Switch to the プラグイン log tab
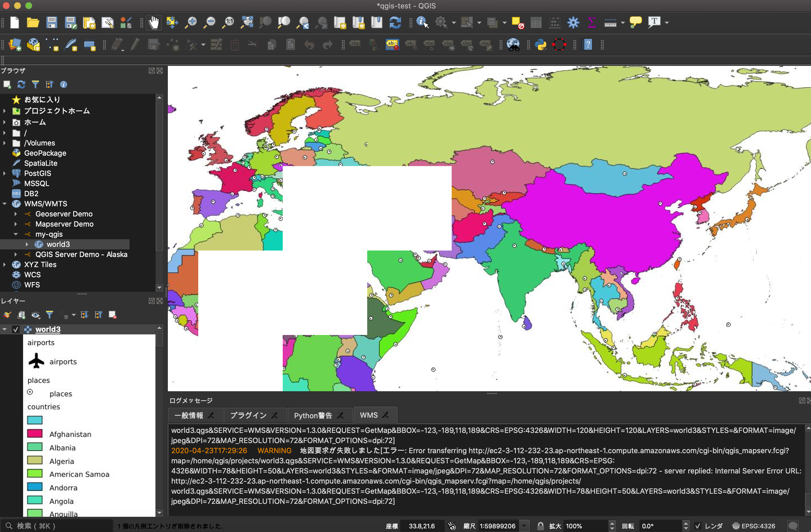Image resolution: width=811 pixels, height=532 pixels. (x=249, y=415)
